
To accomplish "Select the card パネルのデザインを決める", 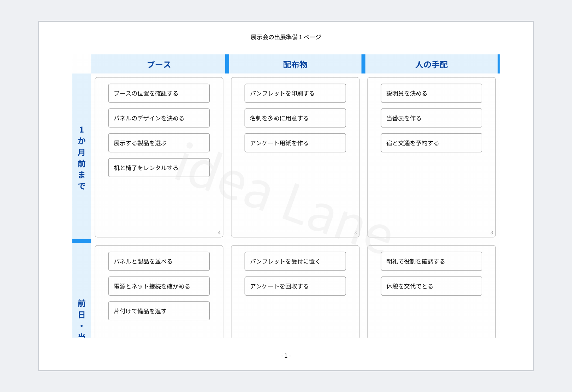I will pos(159,118).
